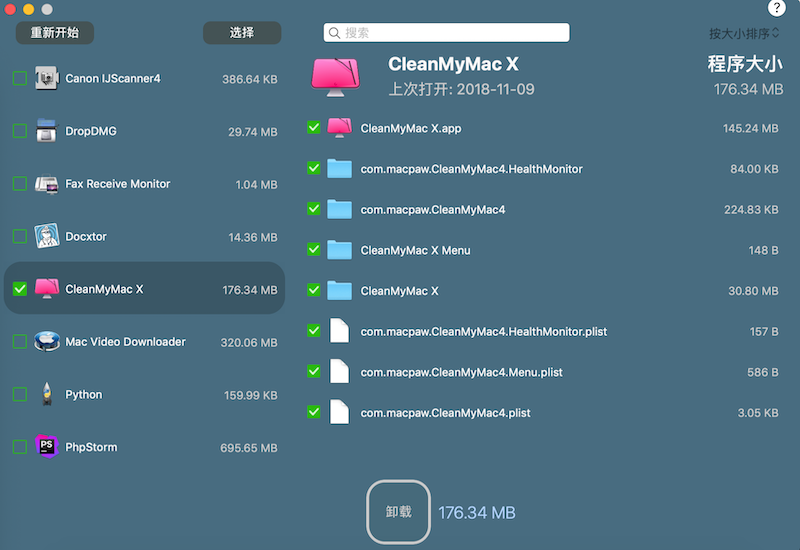Uncheck the com.macpaw.CleanMyMac4.plist checkbox
Viewport: 800px width, 550px height.
pyautogui.click(x=314, y=412)
